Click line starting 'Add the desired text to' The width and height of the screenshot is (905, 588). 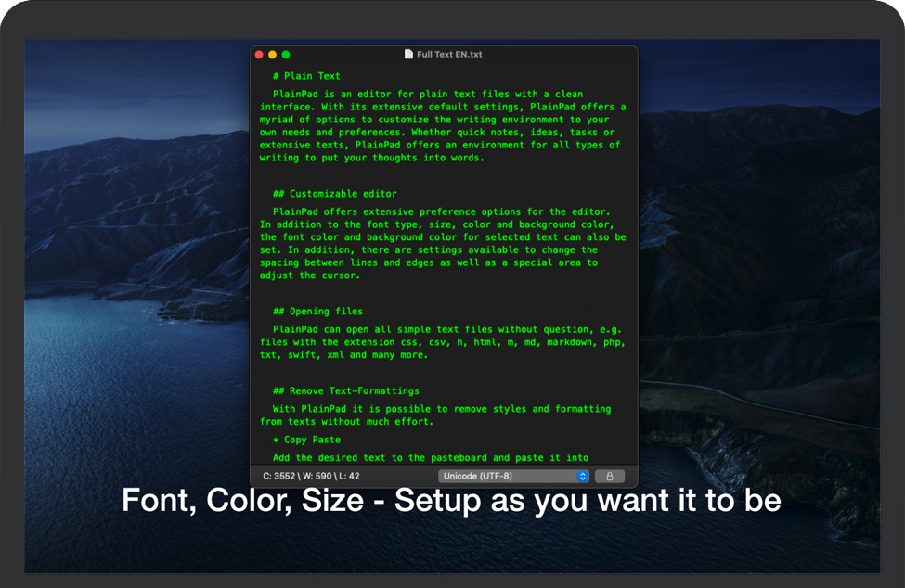point(431,458)
